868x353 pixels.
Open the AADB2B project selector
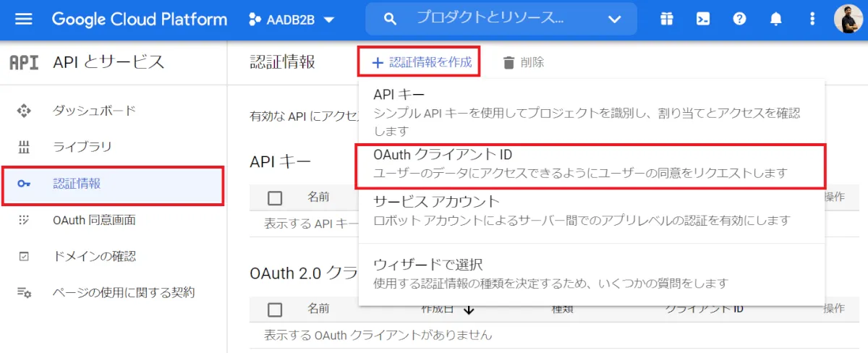(x=292, y=20)
